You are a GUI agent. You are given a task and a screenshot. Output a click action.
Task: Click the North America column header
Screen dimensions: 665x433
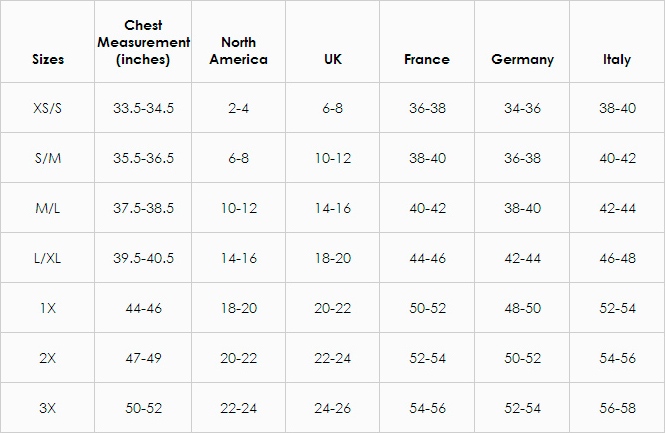[238, 50]
